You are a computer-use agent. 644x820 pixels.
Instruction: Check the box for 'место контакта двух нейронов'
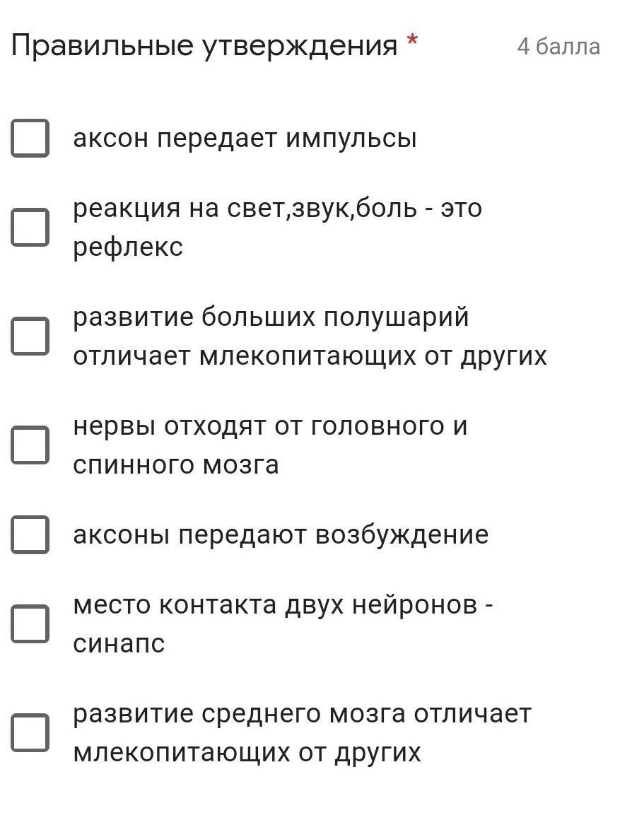click(x=30, y=624)
